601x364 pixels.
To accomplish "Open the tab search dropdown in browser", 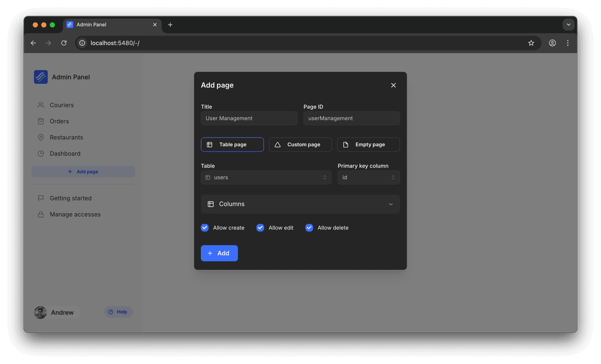I will 568,25.
